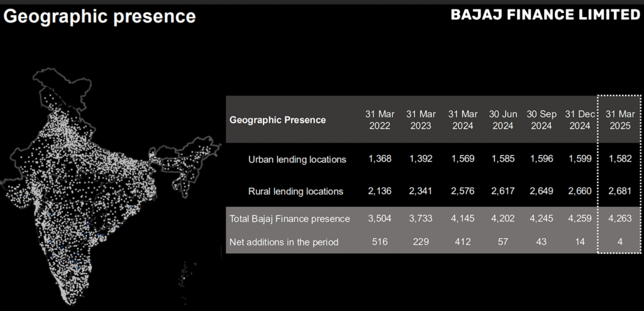The image size is (644, 311).
Task: Click urban value 1,392
Action: [421, 159]
